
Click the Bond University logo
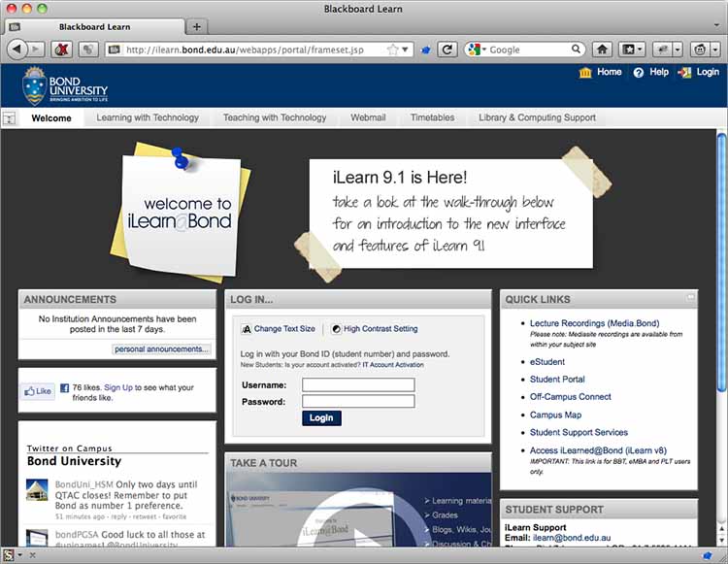pyautogui.click(x=65, y=85)
